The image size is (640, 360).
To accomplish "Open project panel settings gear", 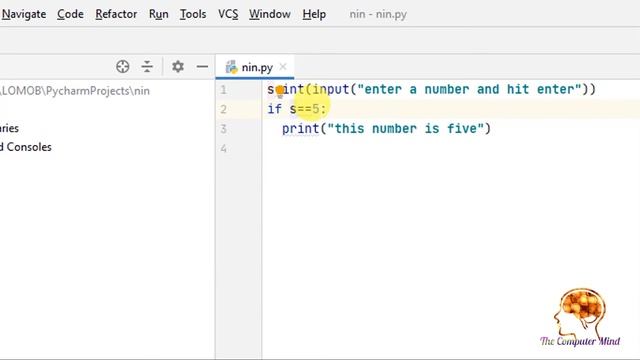I will [x=178, y=67].
